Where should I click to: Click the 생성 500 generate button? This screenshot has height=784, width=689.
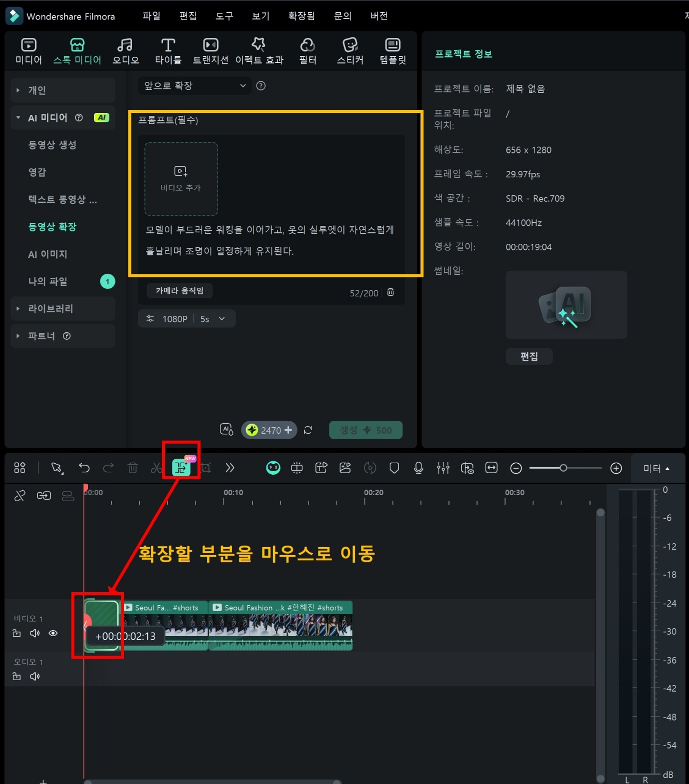tap(365, 430)
